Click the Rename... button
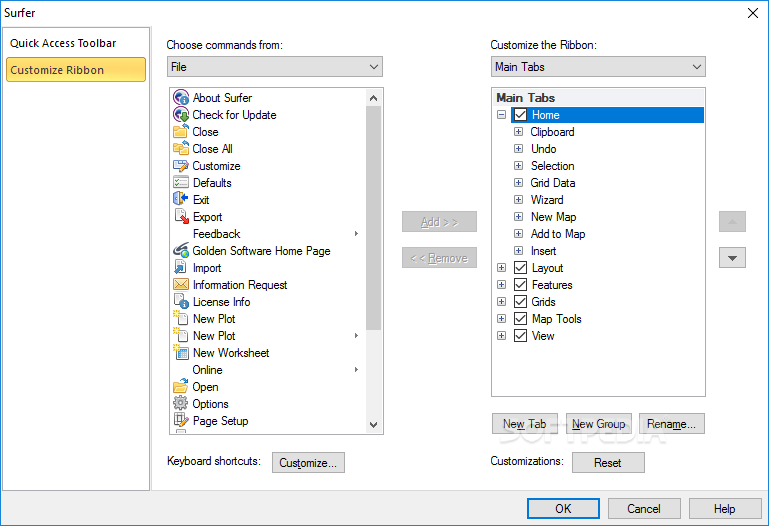The height and width of the screenshot is (526, 769). coord(671,424)
